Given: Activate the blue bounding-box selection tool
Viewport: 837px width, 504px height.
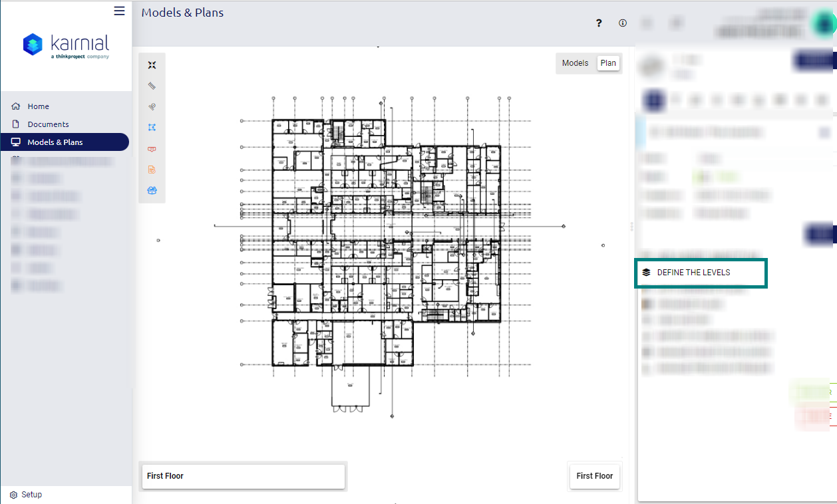Looking at the screenshot, I should 152,127.
